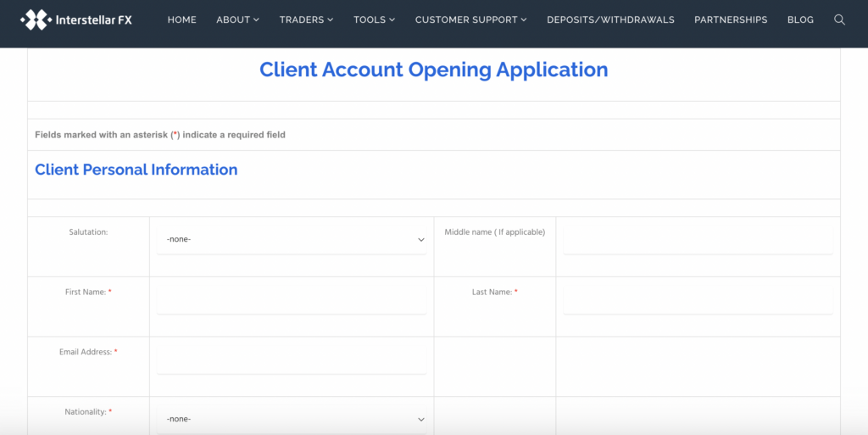This screenshot has height=435, width=868.
Task: Expand the Traders menu
Action: [306, 20]
